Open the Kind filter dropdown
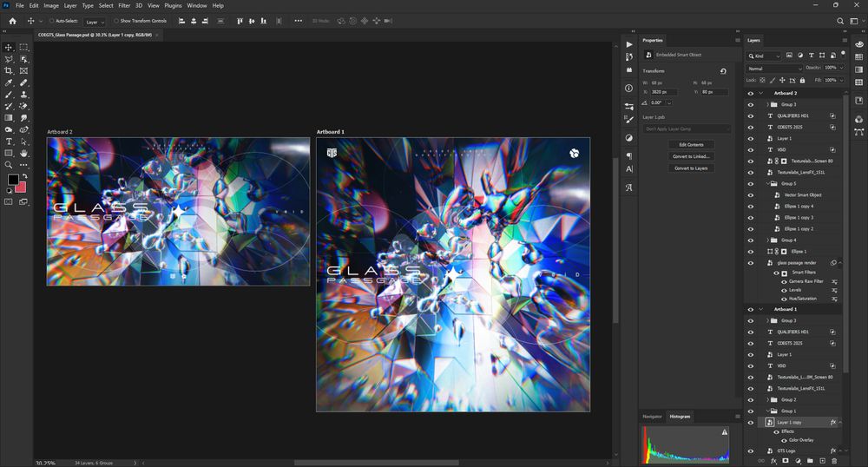This screenshot has width=868, height=467. (764, 56)
